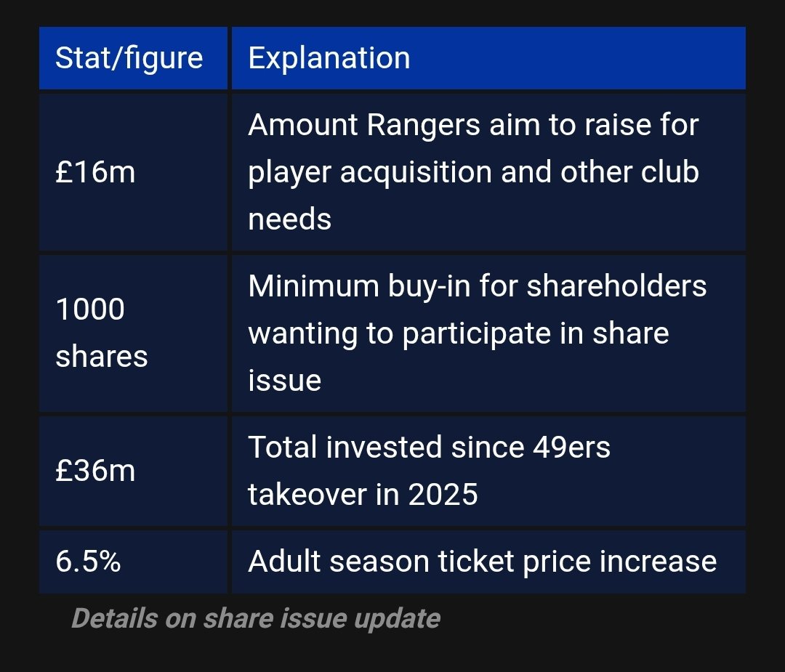Click the Stat/figure column header
785x672 pixels.
click(129, 58)
